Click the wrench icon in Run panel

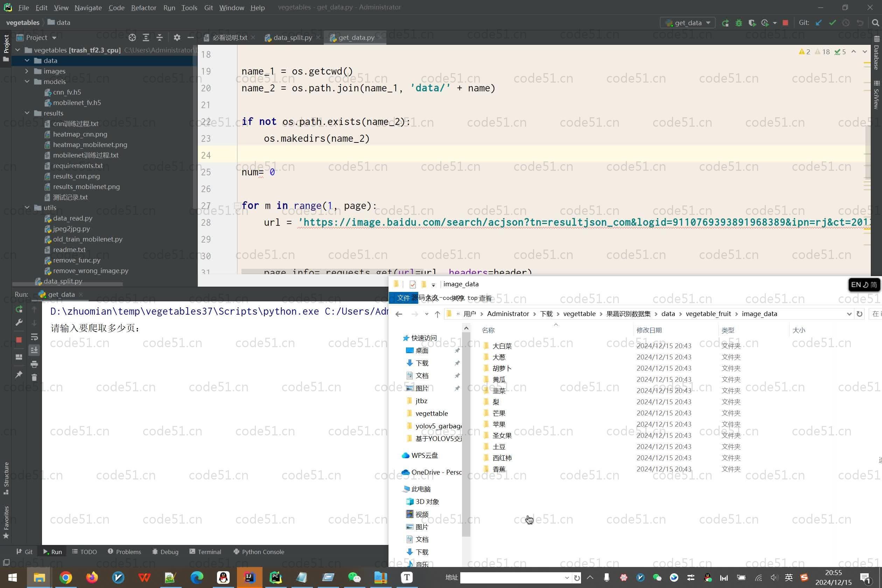click(19, 322)
